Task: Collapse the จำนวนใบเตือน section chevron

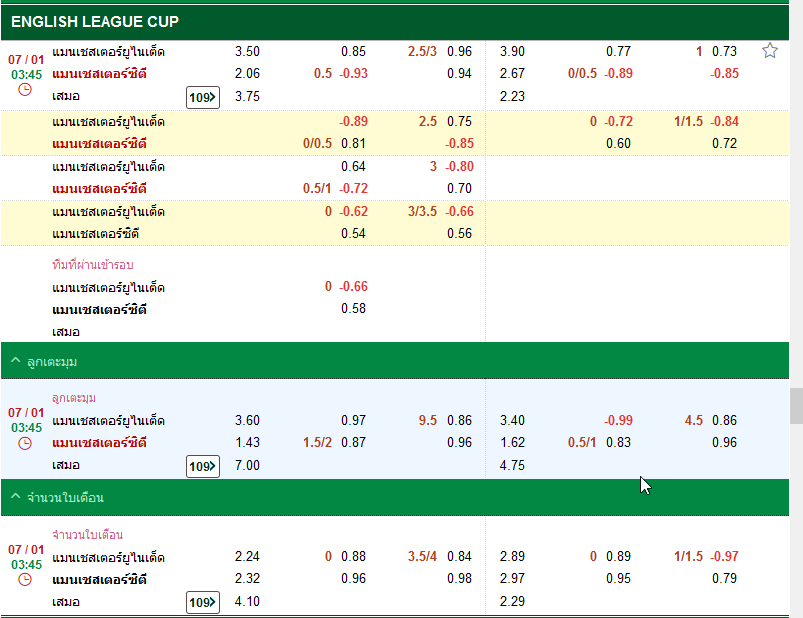Action: point(15,497)
